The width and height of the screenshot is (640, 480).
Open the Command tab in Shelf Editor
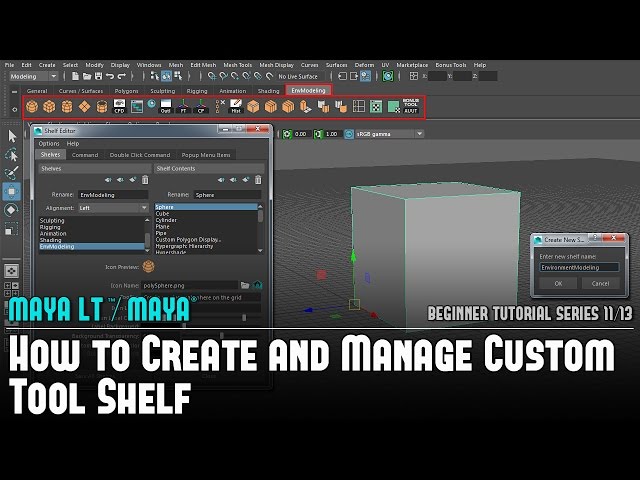pos(85,155)
